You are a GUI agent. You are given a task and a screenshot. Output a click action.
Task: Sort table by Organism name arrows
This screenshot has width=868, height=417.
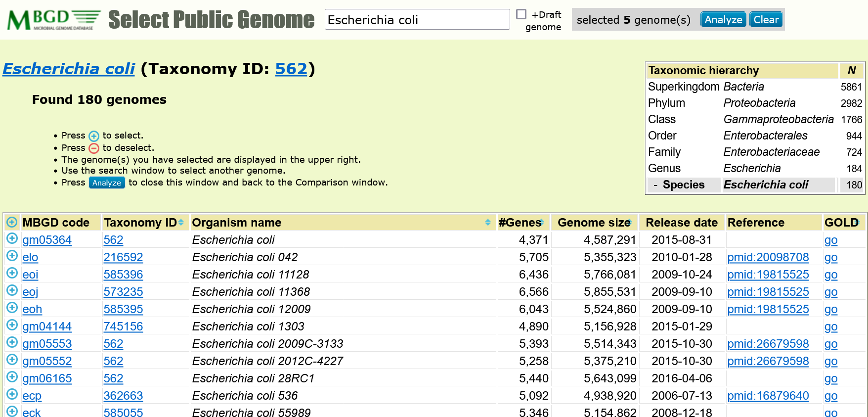(x=487, y=223)
